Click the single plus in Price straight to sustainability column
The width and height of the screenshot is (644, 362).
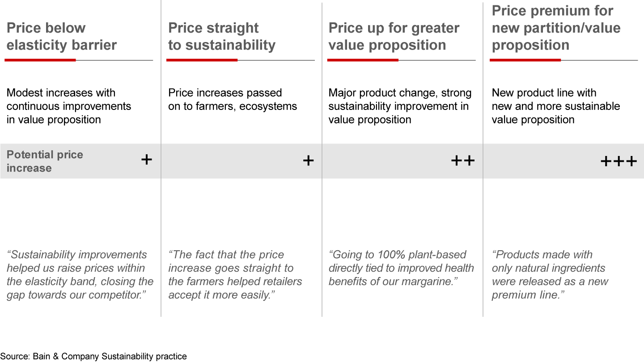(x=308, y=160)
